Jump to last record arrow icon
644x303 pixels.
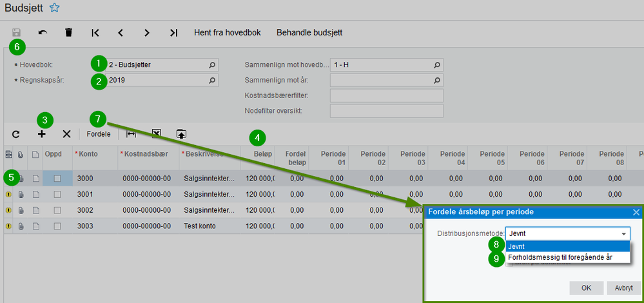click(174, 33)
